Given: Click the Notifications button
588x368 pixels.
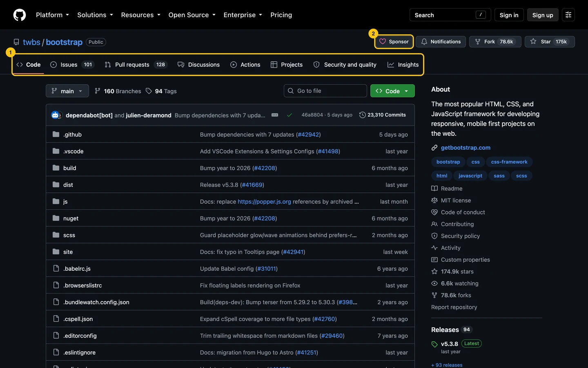Looking at the screenshot, I should (x=441, y=42).
